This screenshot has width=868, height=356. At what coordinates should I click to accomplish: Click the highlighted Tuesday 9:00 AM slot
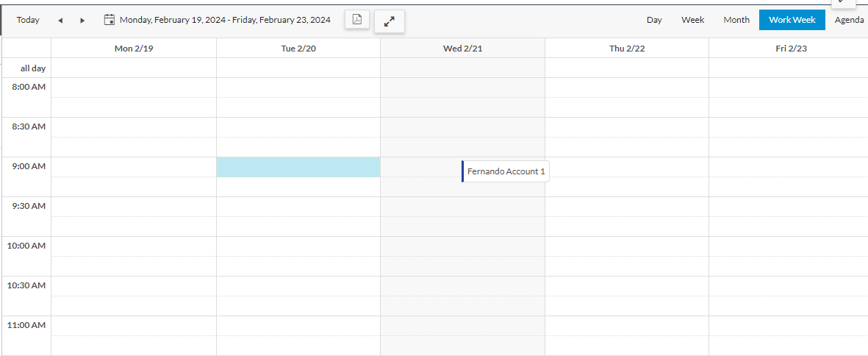(x=298, y=167)
